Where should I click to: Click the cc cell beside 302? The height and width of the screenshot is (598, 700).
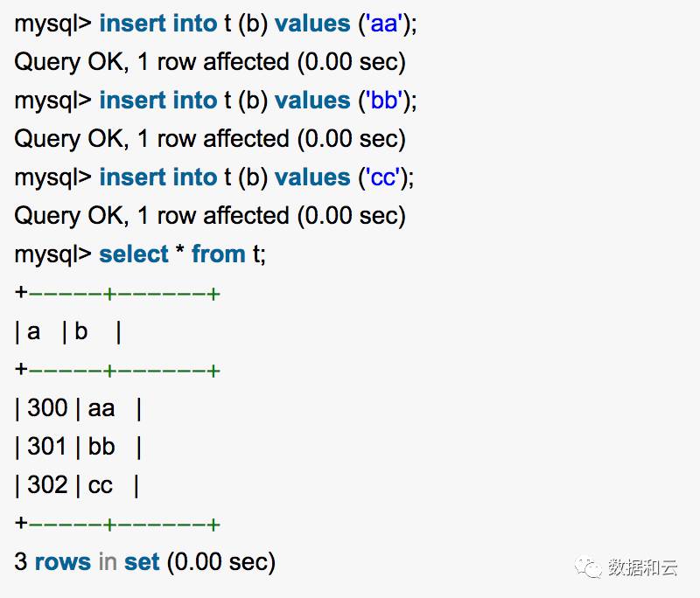tap(101, 485)
